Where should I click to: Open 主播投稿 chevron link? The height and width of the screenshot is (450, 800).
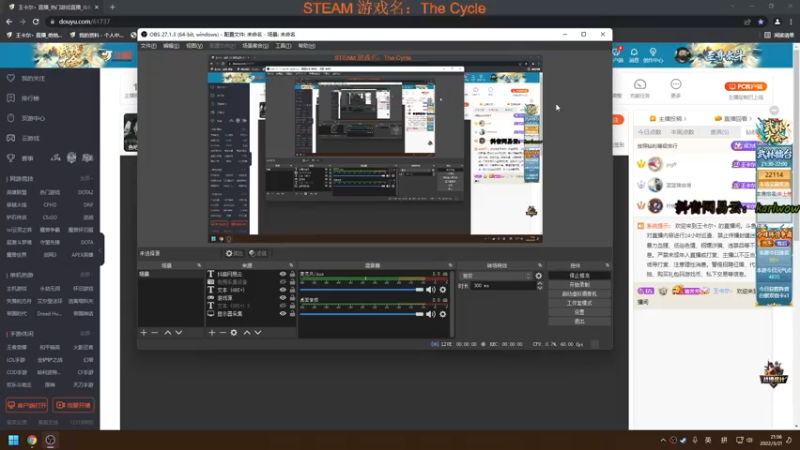coord(668,118)
